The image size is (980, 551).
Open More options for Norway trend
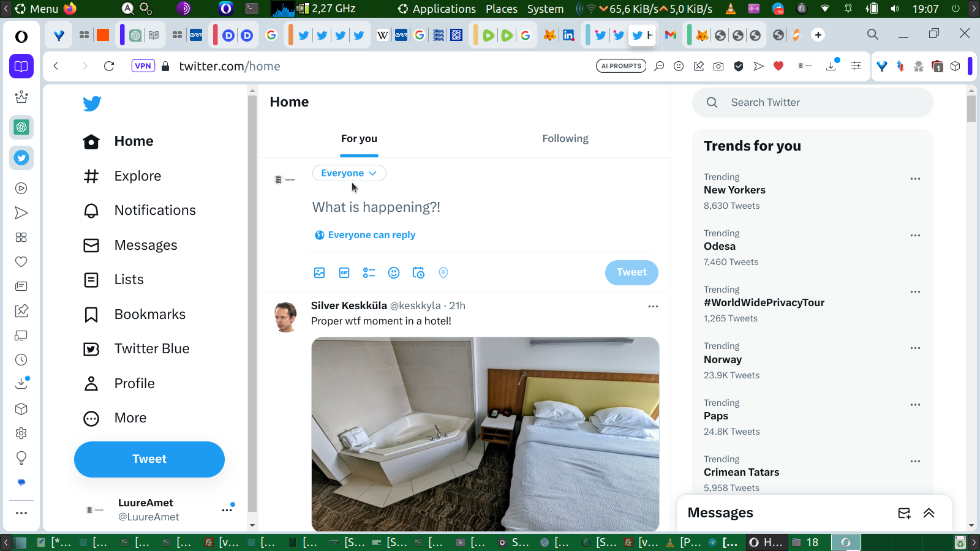(915, 348)
